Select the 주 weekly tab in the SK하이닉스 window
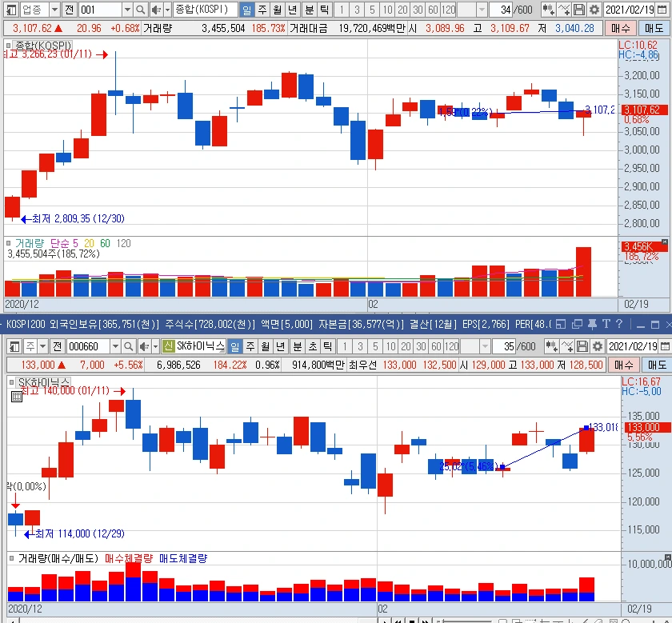The image size is (672, 623). [250, 346]
